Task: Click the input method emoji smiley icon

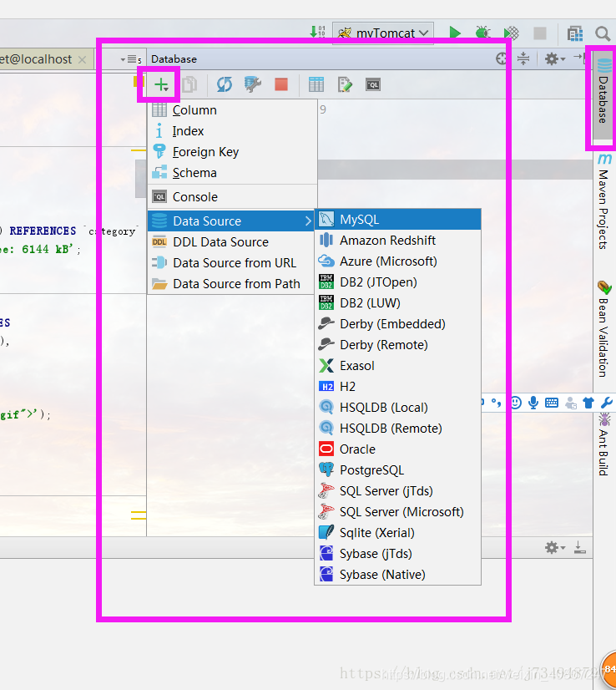Action: tap(516, 402)
